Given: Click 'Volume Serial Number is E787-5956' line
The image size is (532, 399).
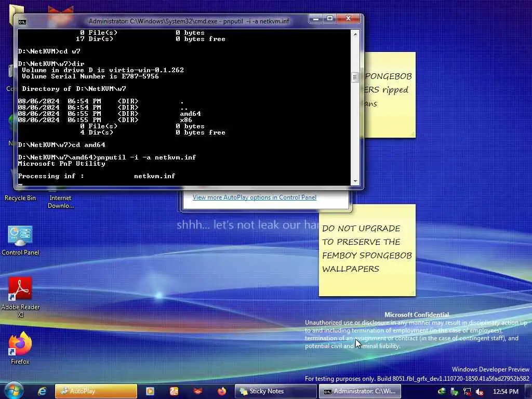Looking at the screenshot, I should (x=90, y=76).
